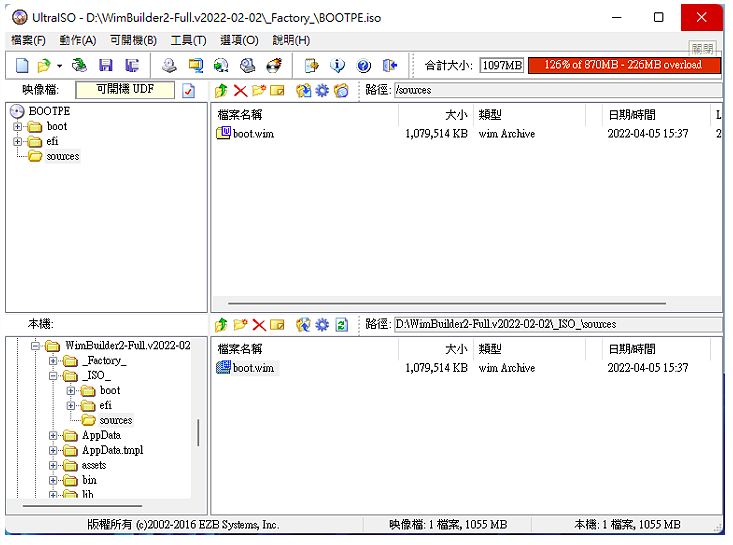Save the image as a new file
The width and height of the screenshot is (733, 545).
pos(132,65)
